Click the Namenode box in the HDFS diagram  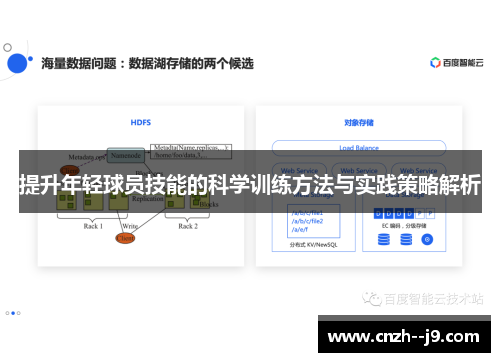click(126, 155)
